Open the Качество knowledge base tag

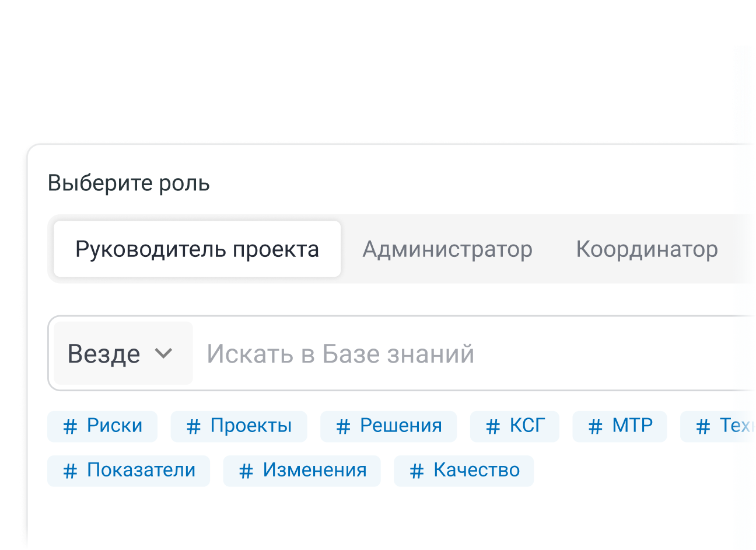(x=464, y=471)
